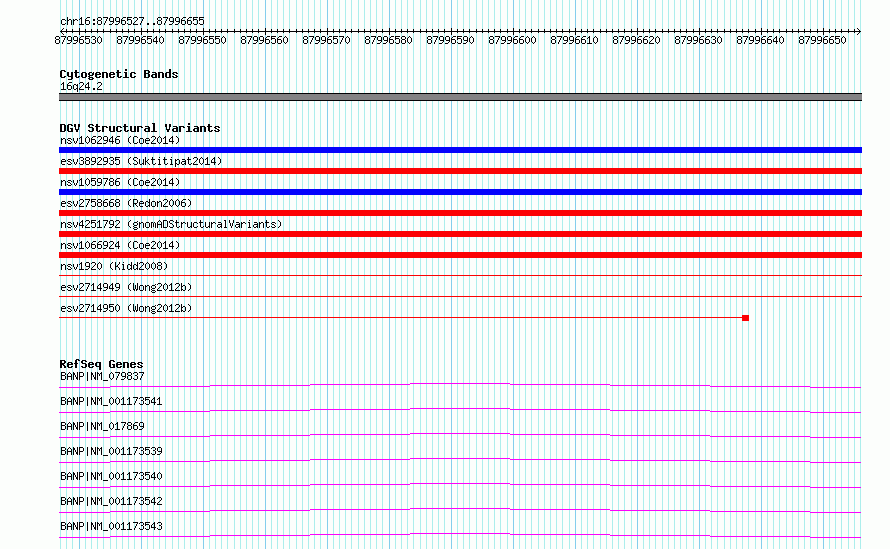Click ruler position 87996530

(78, 40)
